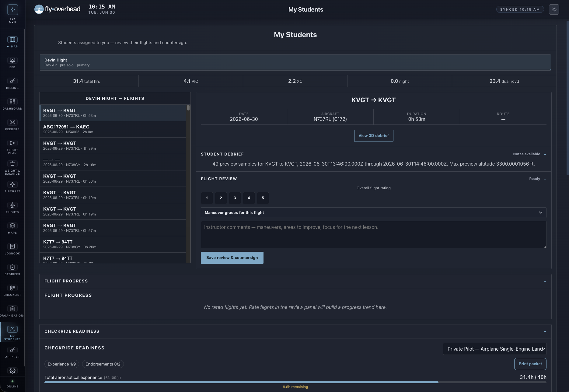Open the Checklist sidebar icon
This screenshot has width=569, height=392.
click(12, 290)
